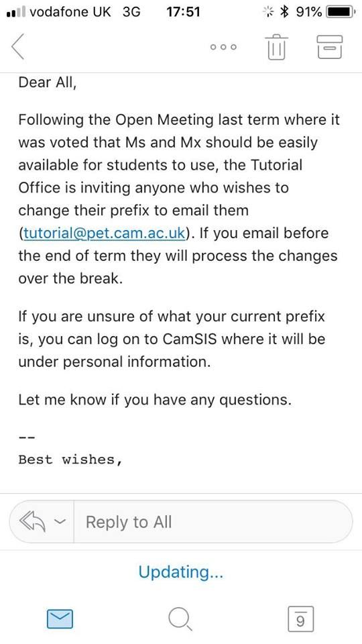Tap the network activity spinner icon
This screenshot has height=644, width=362.
269,12
